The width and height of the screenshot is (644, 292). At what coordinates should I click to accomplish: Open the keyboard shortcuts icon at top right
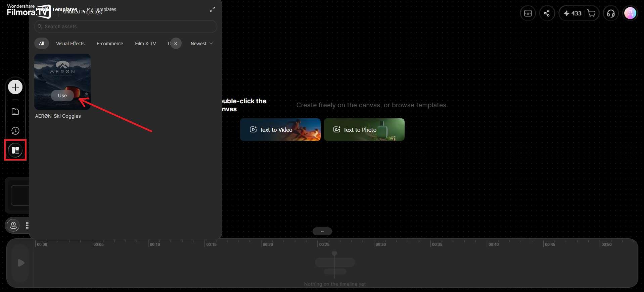coord(528,13)
